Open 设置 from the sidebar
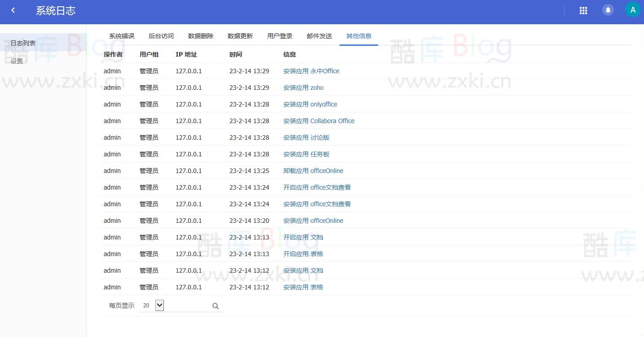Viewport: 644px width, 337px height. coord(16,61)
